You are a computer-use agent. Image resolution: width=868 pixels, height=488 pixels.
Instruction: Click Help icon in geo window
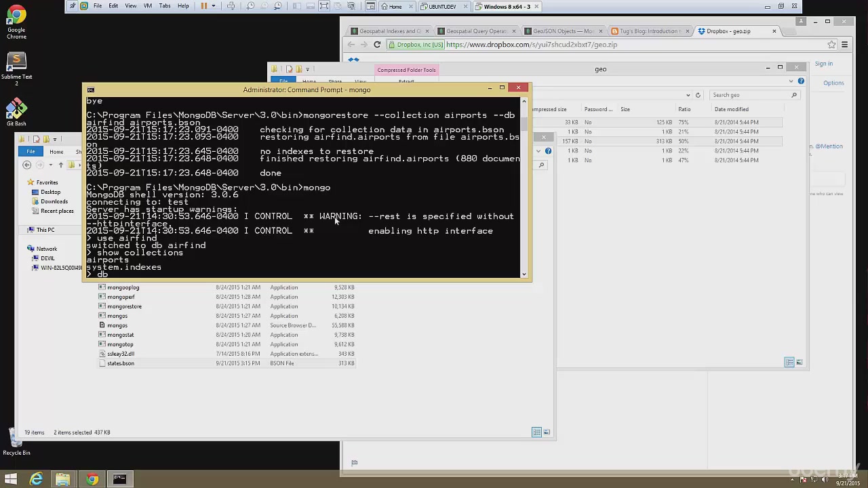pos(801,81)
